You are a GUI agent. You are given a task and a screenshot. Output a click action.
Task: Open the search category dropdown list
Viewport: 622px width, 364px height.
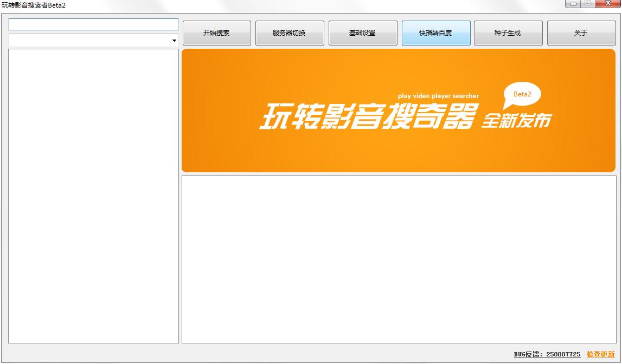pyautogui.click(x=174, y=40)
